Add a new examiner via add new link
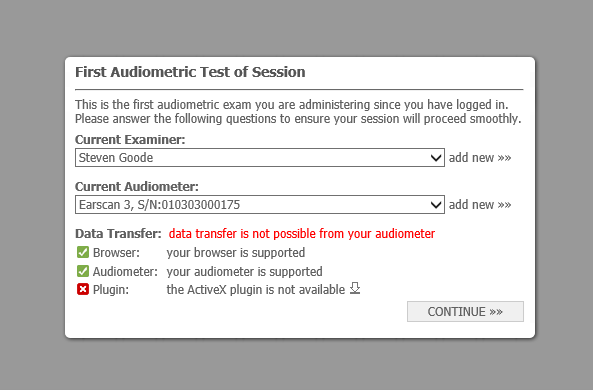This screenshot has width=593, height=390. [480, 157]
